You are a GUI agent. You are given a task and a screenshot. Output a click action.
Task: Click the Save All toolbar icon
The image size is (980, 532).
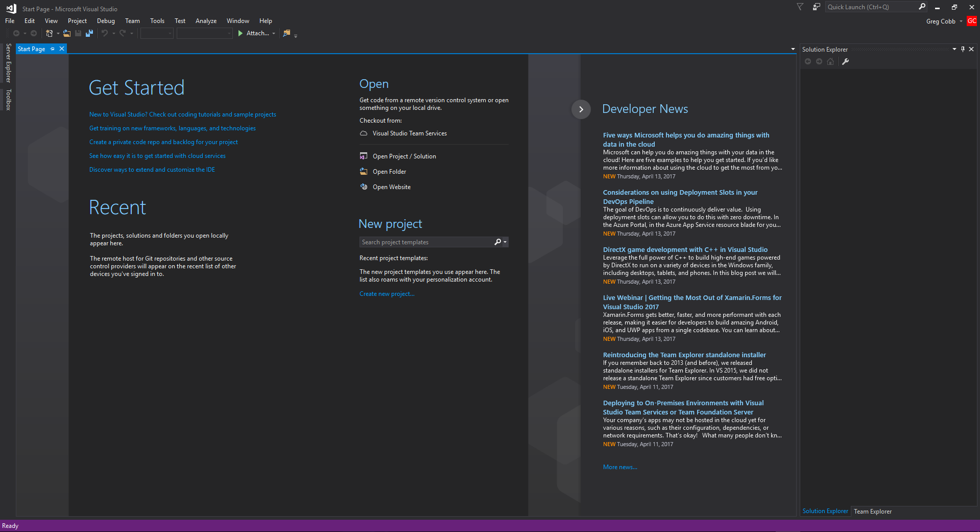click(89, 33)
